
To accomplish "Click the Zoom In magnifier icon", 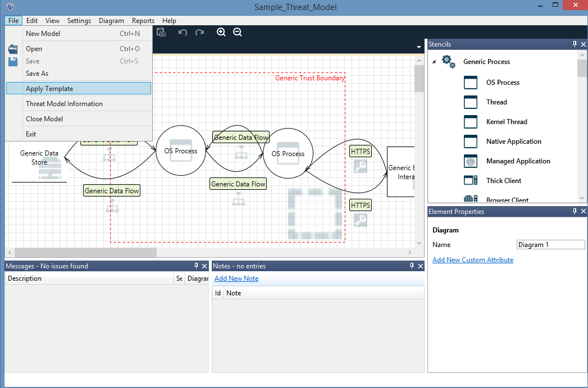I will click(221, 33).
